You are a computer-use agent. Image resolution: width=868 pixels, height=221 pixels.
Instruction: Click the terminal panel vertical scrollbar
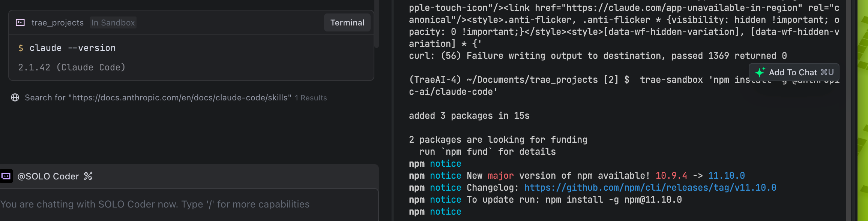point(849,112)
